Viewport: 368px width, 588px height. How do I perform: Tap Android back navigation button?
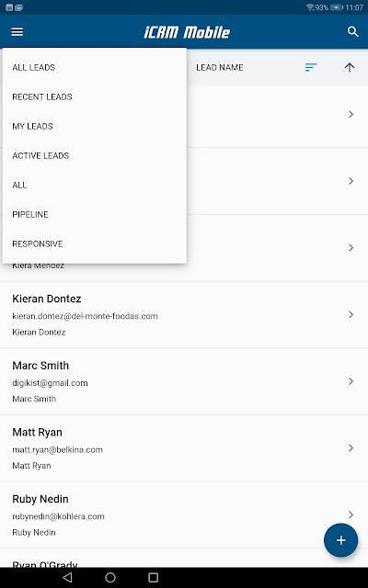click(67, 578)
